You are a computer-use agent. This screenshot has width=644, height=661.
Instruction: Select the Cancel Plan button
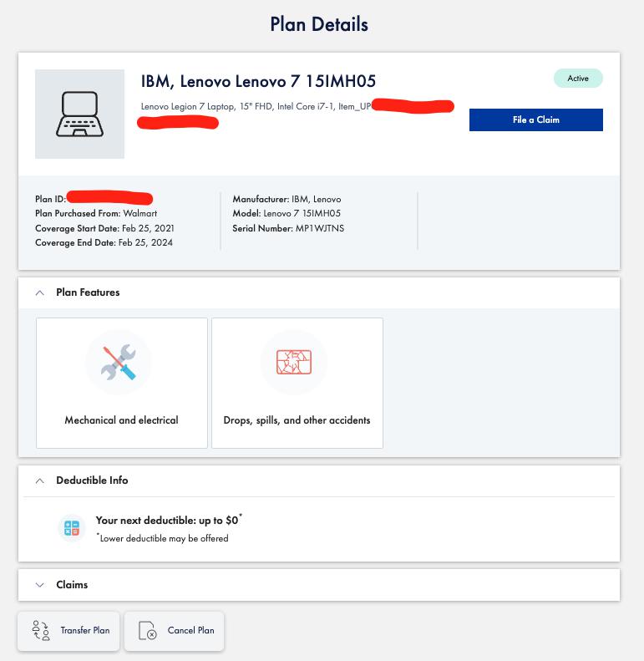(x=174, y=631)
